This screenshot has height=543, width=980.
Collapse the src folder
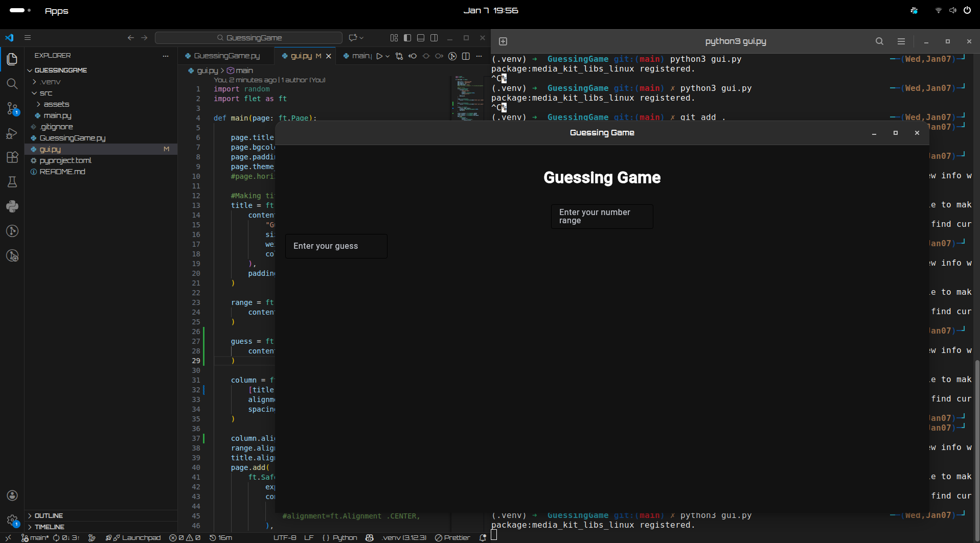pos(45,93)
